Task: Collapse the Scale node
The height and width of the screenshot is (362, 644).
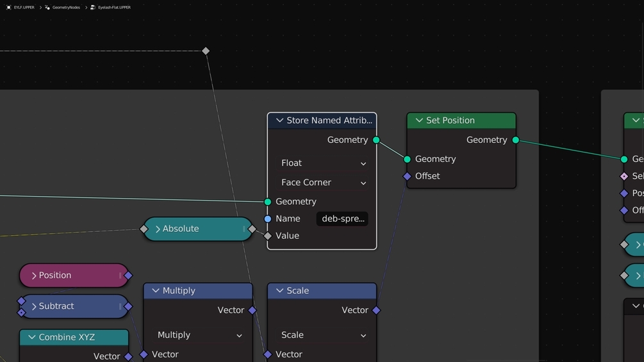Action: point(279,291)
